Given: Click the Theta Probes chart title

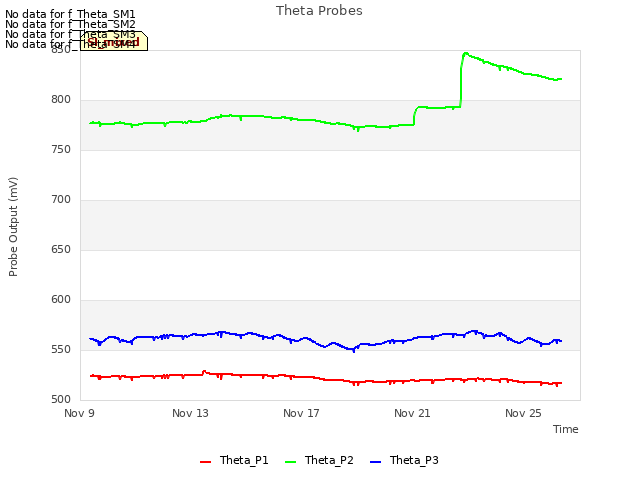Looking at the screenshot, I should click(319, 11).
